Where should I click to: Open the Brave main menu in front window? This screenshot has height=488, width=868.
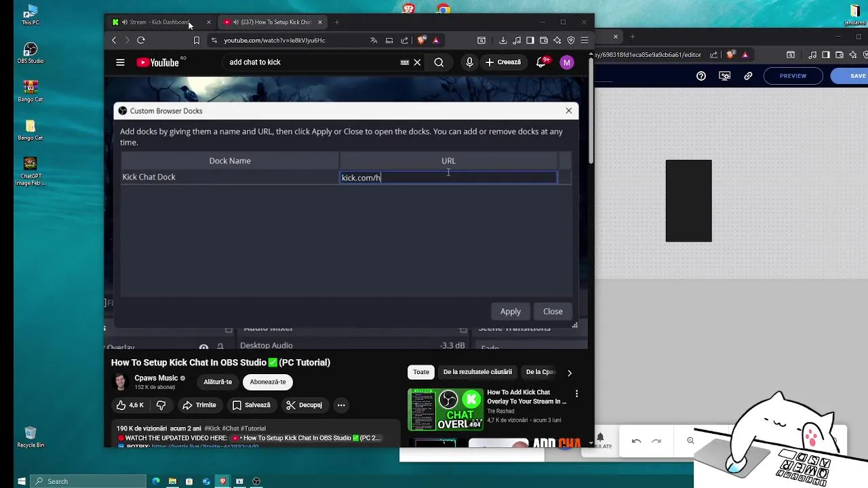(585, 40)
